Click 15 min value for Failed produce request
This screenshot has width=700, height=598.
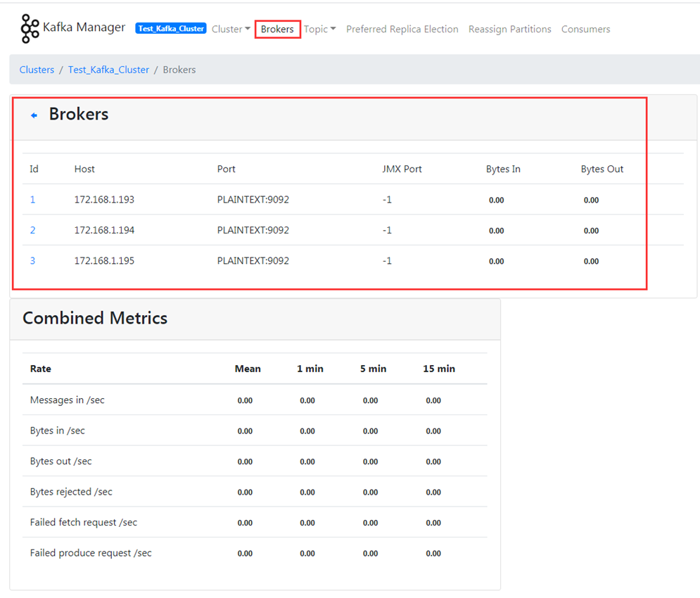pyautogui.click(x=433, y=554)
